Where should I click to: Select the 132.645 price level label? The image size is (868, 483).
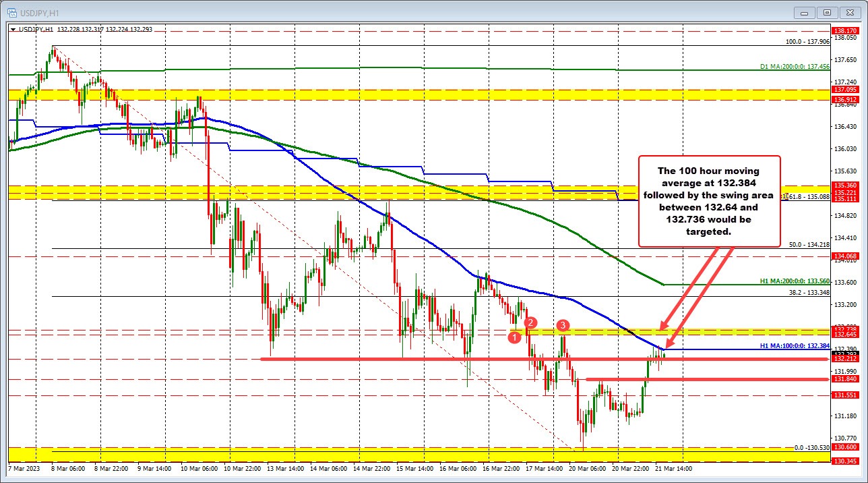844,335
